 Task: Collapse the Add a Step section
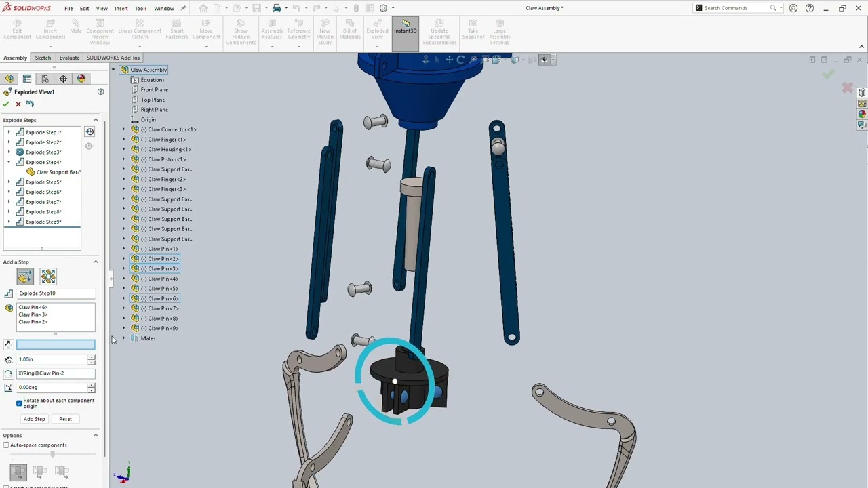[x=96, y=262]
